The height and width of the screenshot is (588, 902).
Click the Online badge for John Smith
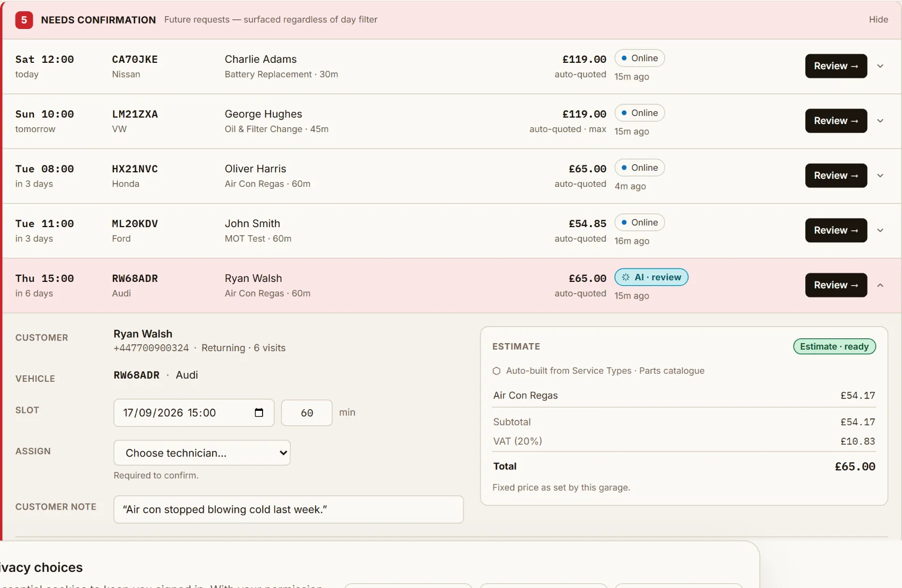[639, 222]
